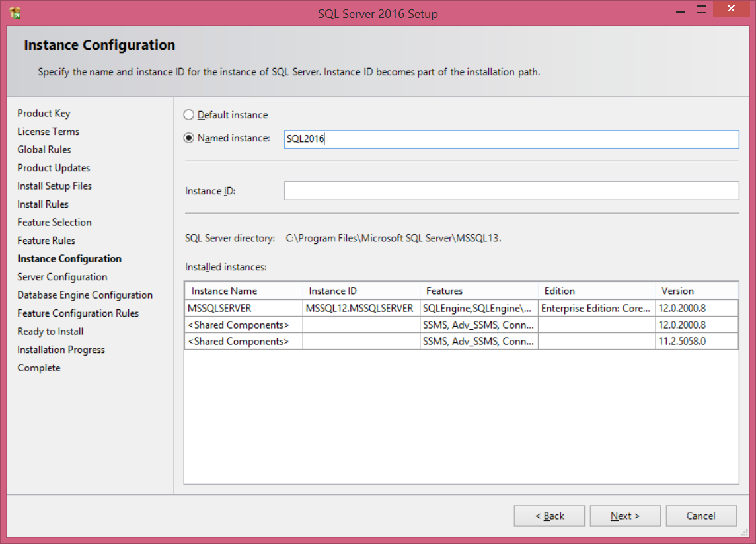Open the Installation Progress step
The height and width of the screenshot is (544, 756).
[x=61, y=350]
